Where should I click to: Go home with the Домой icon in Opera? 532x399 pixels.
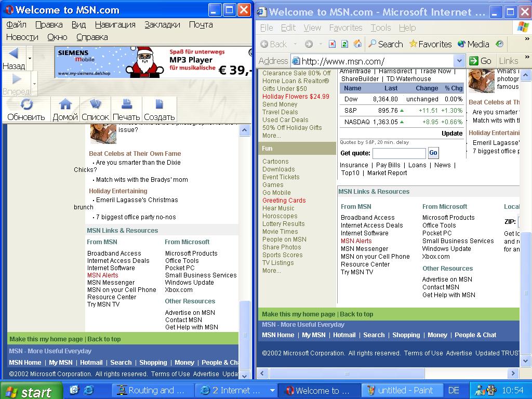click(65, 104)
